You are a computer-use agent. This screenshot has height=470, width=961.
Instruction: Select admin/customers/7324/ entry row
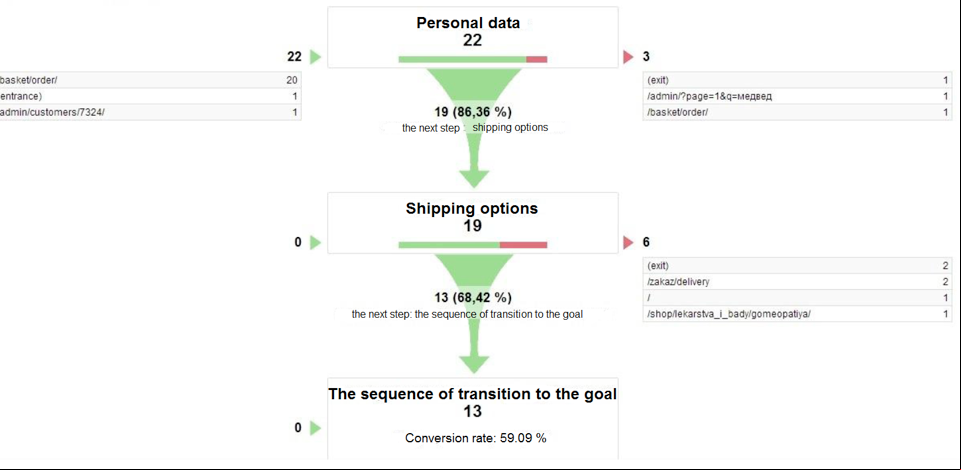point(150,112)
